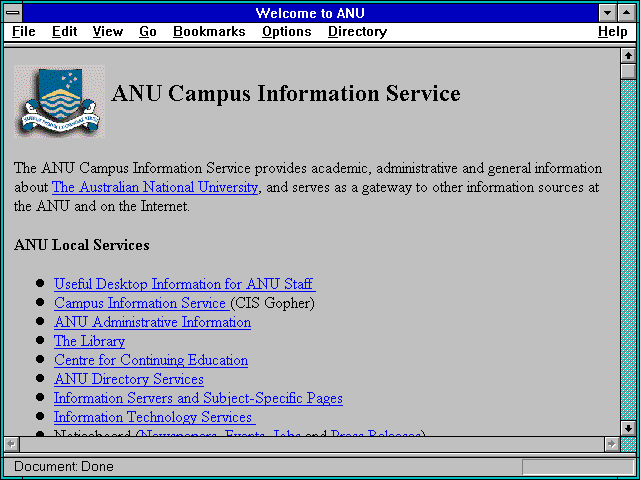This screenshot has height=480, width=640.
Task: Open Centre for Continuing Education link
Action: point(151,360)
